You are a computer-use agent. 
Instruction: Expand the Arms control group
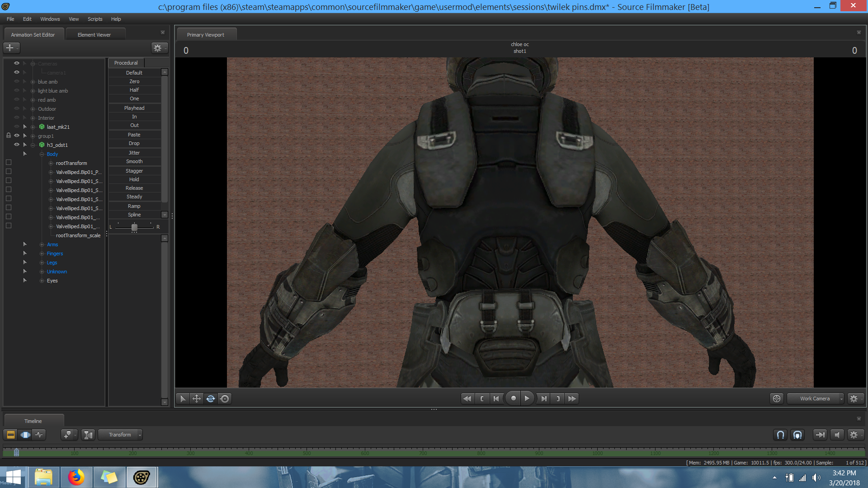[x=42, y=244]
